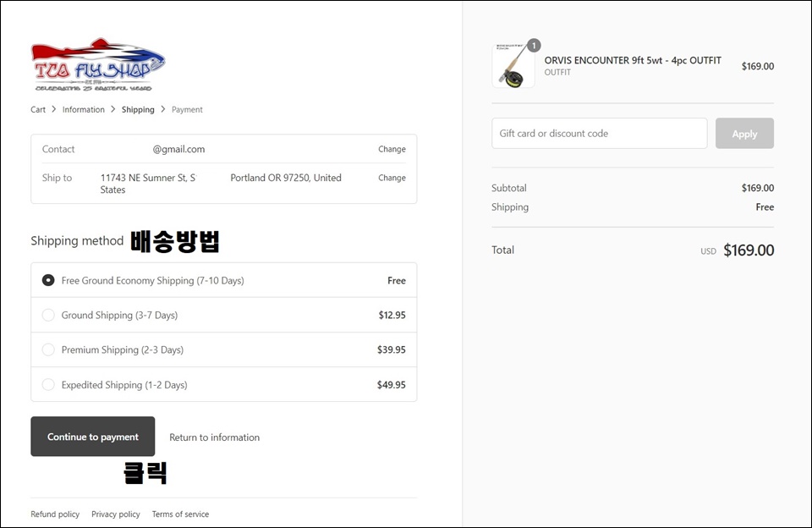Click the $39.95 Premium Shipping price
The height and width of the screenshot is (528, 812).
coord(392,349)
